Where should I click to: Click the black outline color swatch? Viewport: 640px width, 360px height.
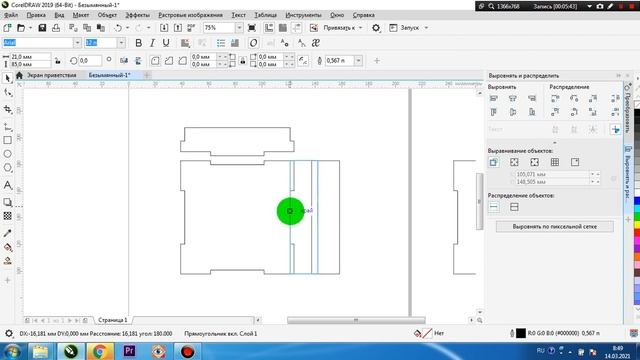(x=521, y=333)
